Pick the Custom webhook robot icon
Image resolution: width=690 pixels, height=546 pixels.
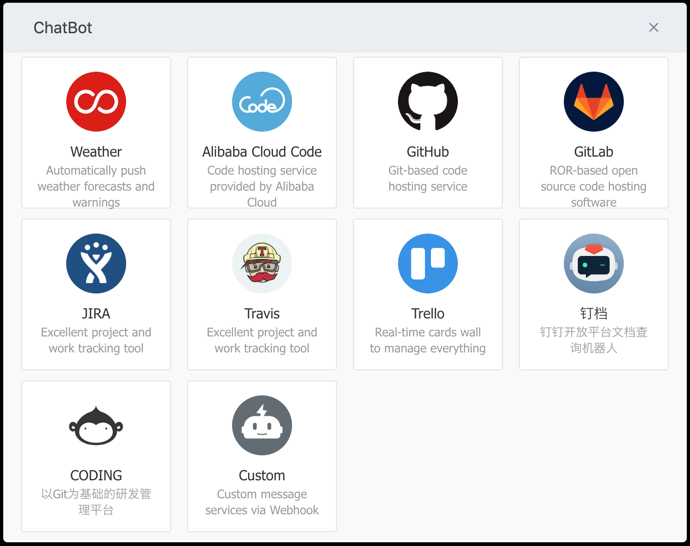coord(262,425)
